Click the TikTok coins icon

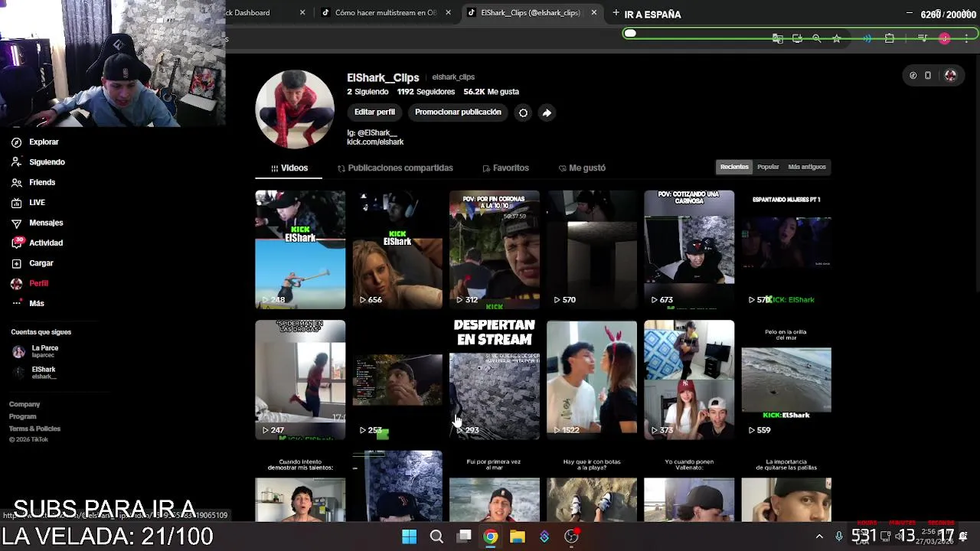pos(913,76)
